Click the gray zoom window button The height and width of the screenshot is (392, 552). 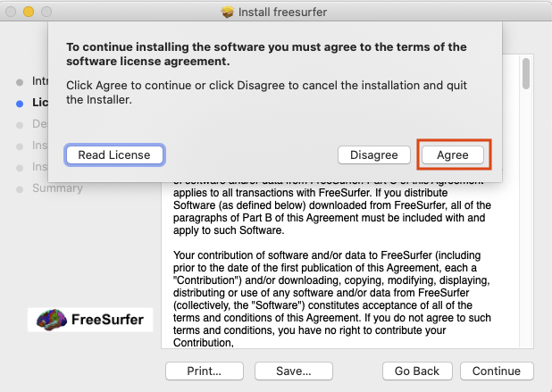pos(47,13)
